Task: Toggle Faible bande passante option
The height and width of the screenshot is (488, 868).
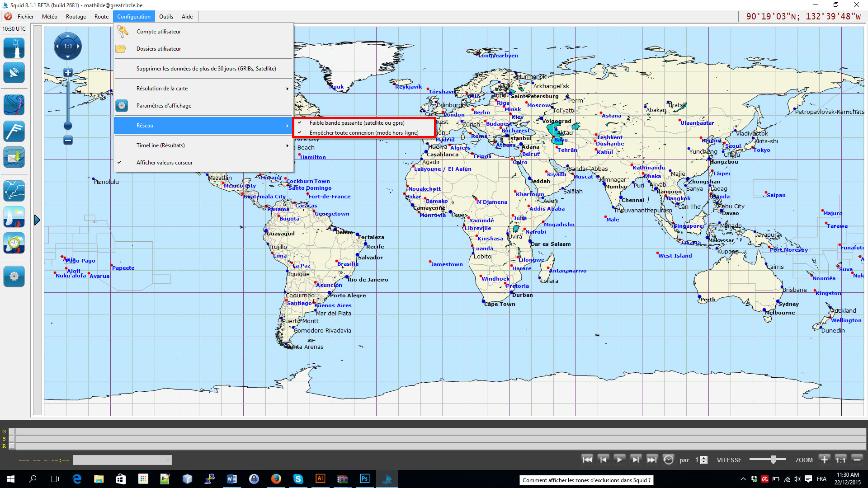Action: click(357, 123)
